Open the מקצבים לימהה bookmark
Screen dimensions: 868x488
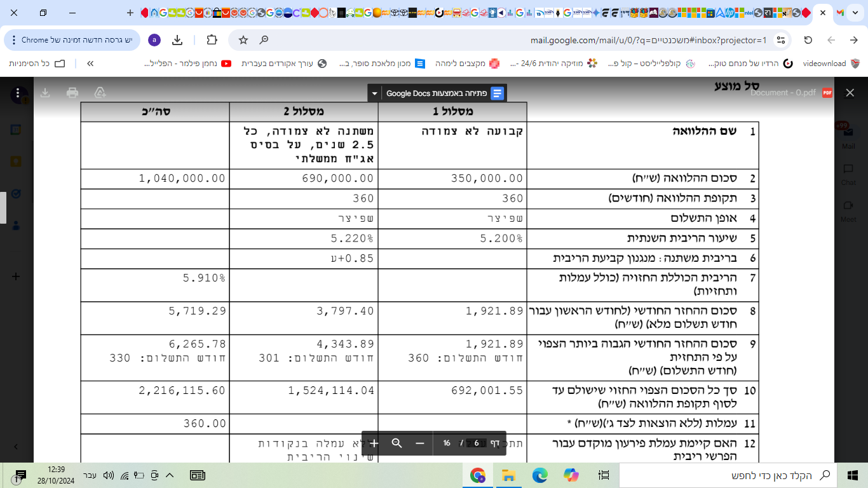467,64
